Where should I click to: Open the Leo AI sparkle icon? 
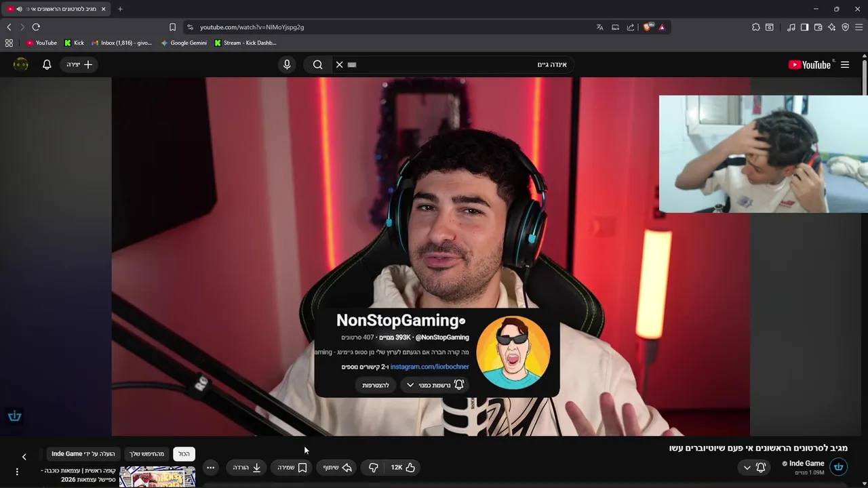832,27
